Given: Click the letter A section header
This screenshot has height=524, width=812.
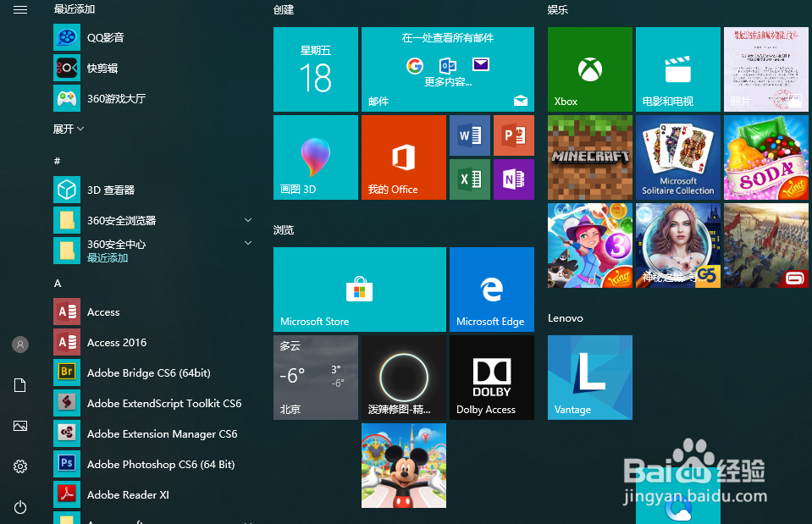Looking at the screenshot, I should [x=58, y=284].
